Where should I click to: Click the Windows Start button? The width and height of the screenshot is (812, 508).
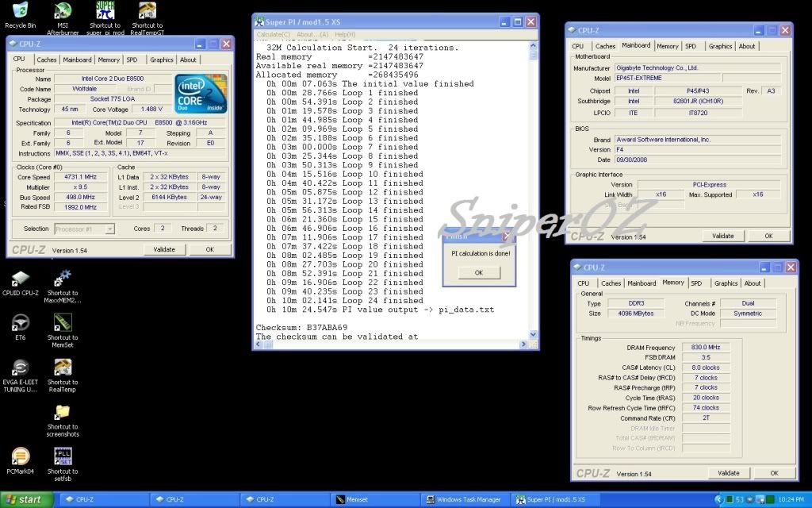pos(27,499)
